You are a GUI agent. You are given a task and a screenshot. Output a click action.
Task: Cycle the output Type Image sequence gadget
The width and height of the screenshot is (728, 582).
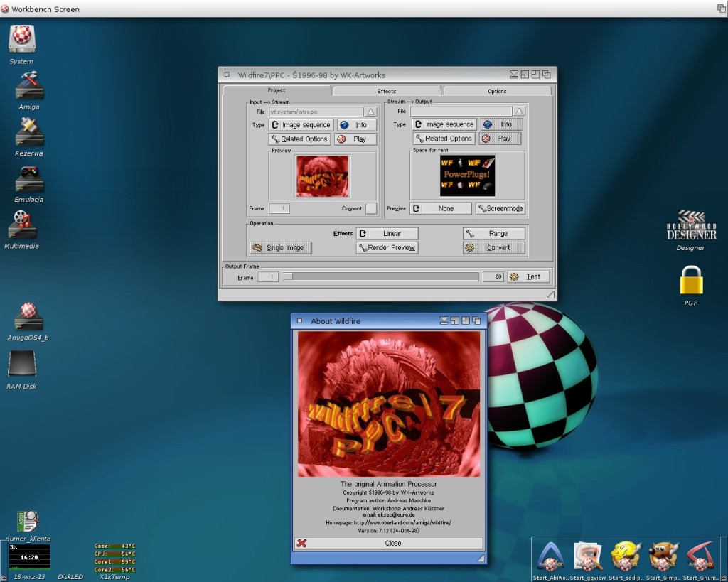click(x=444, y=124)
